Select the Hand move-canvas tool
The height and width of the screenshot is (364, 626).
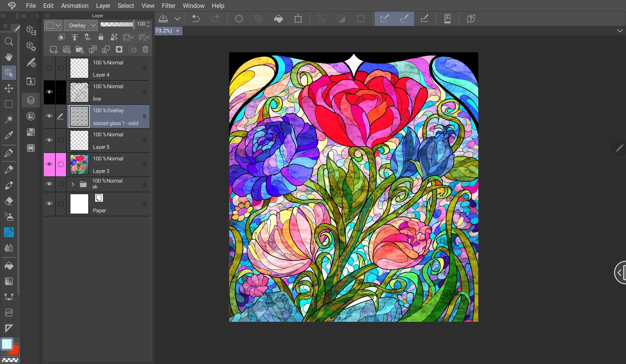click(x=9, y=57)
